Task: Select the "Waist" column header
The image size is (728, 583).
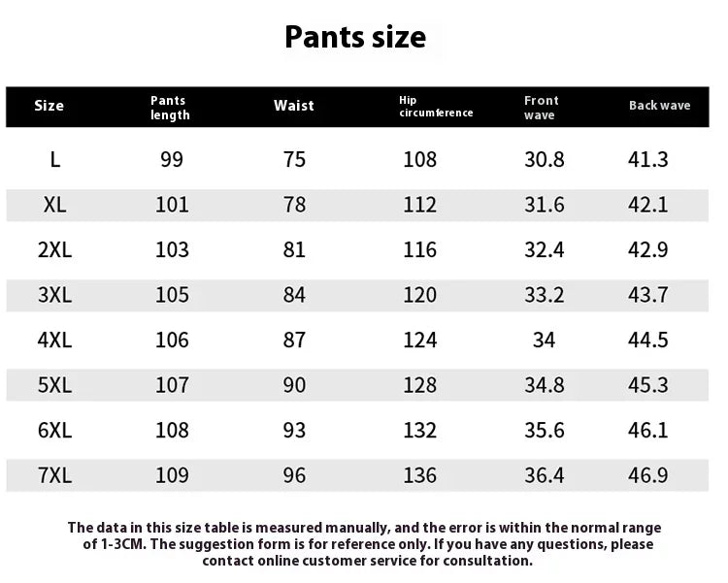Action: [x=293, y=106]
